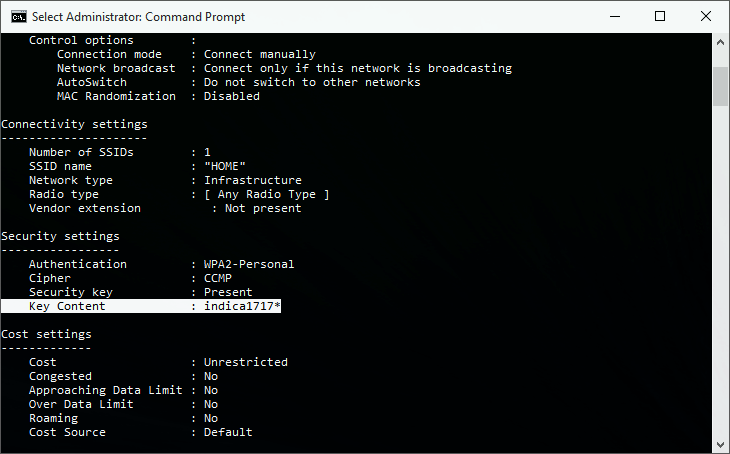Click the empty scrollbar track below thumb

click(720, 270)
